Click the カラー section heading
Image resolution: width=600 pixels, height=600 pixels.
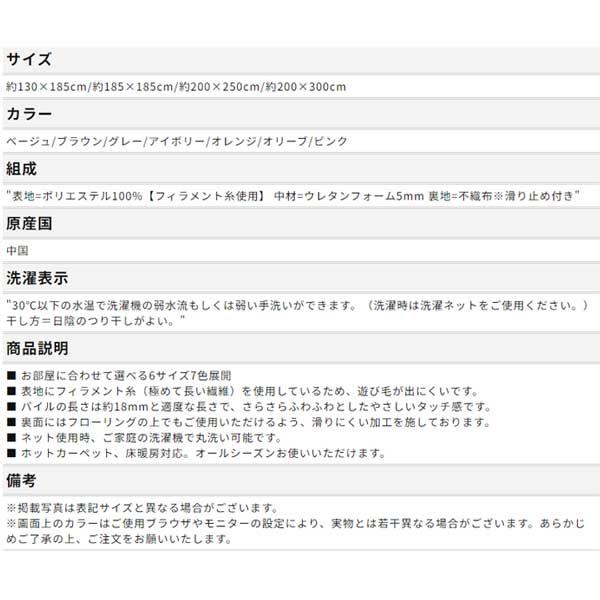pos(29,114)
